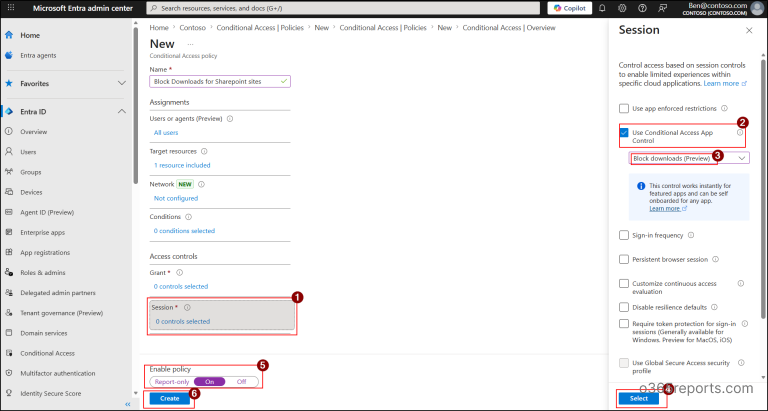Go to Home in the sidebar
Viewport: 768px width, 411px height.
[30, 35]
